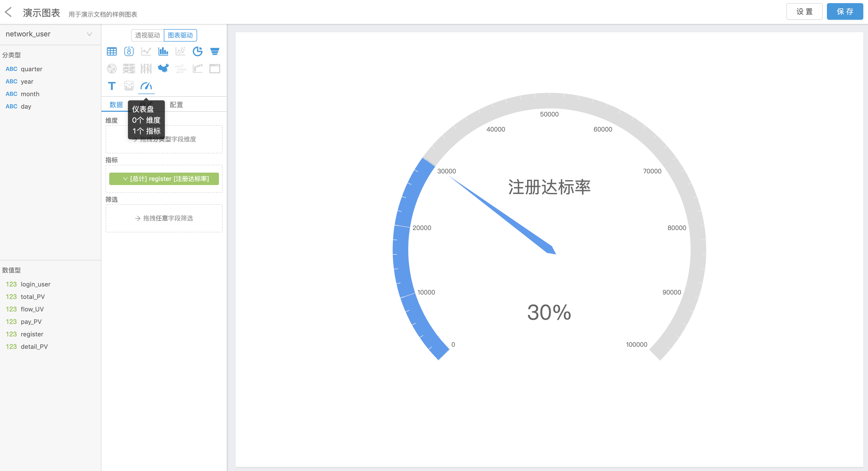Select the table chart type icon

coord(112,51)
